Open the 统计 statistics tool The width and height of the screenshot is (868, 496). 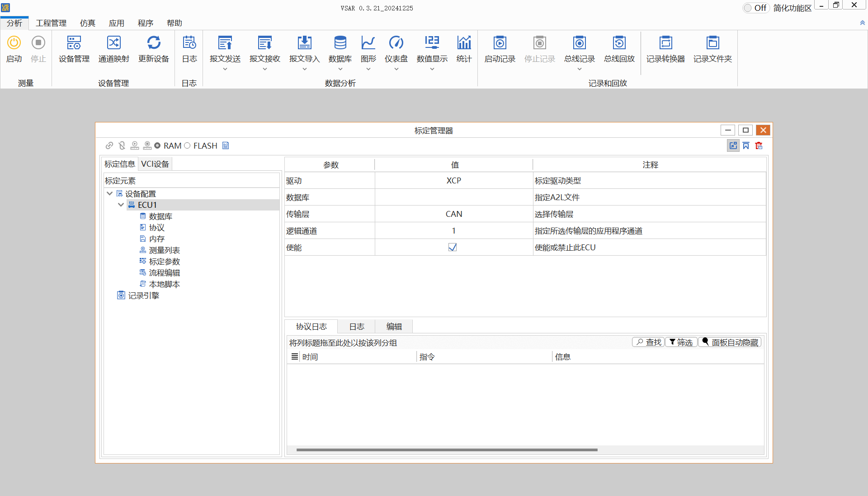coord(464,49)
